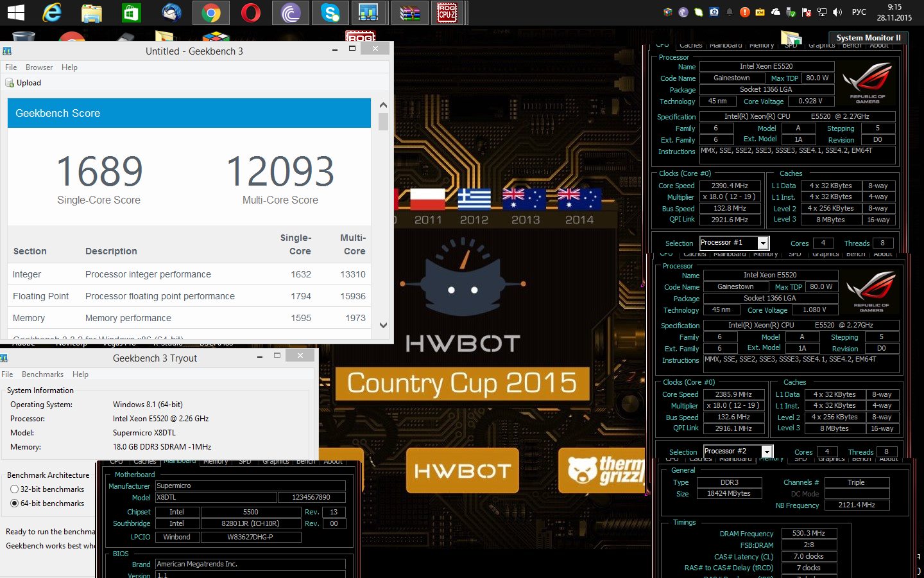
Task: Click the Geekbench results scrollbar up arrow
Action: 383,105
